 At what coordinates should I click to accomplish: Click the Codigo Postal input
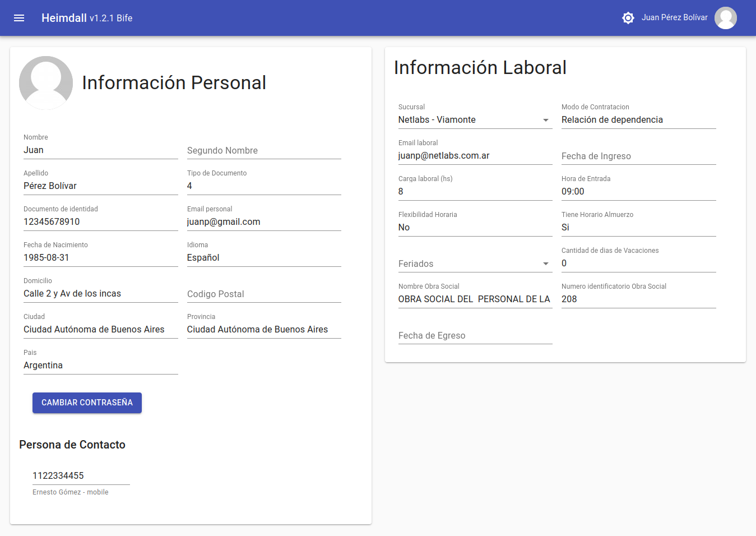point(263,294)
